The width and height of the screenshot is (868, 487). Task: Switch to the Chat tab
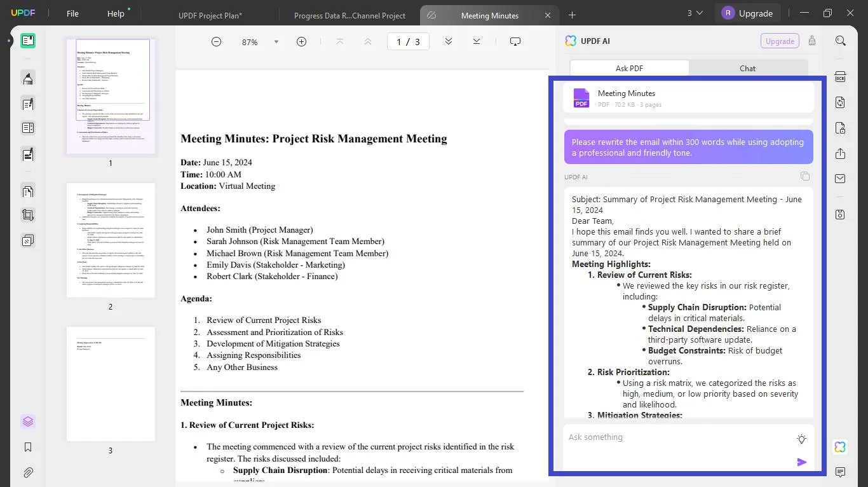pos(747,68)
